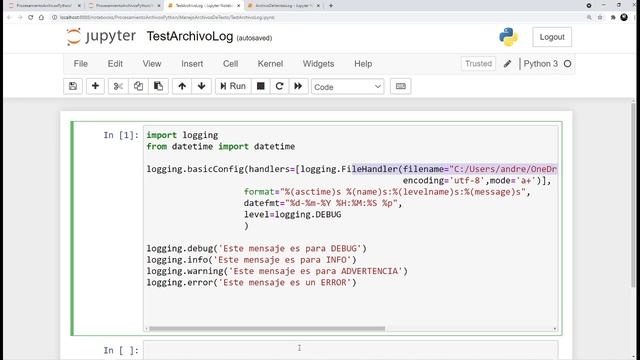The width and height of the screenshot is (640, 360).
Task: Restart kernel and run all cells icon
Action: click(298, 86)
